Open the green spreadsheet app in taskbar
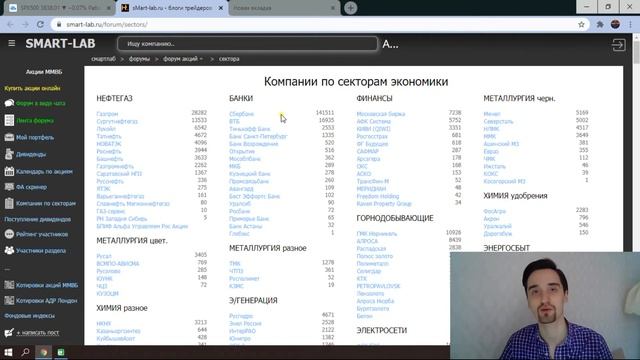Image resolution: width=640 pixels, height=360 pixels. tap(60, 352)
